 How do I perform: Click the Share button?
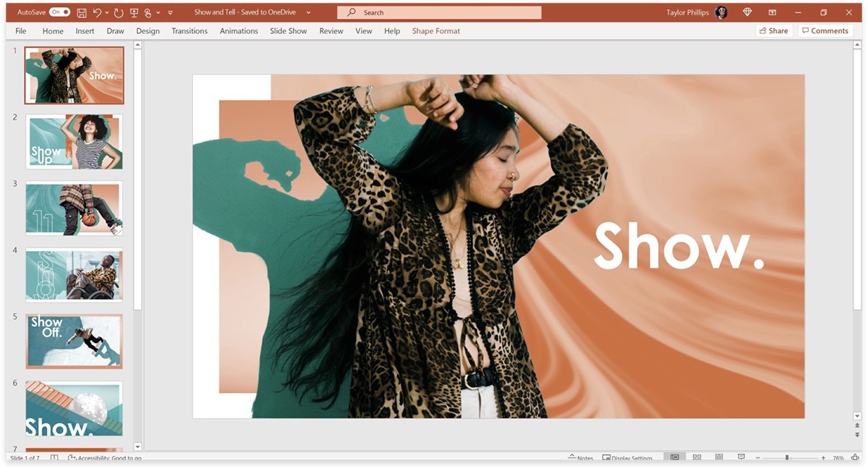click(774, 31)
